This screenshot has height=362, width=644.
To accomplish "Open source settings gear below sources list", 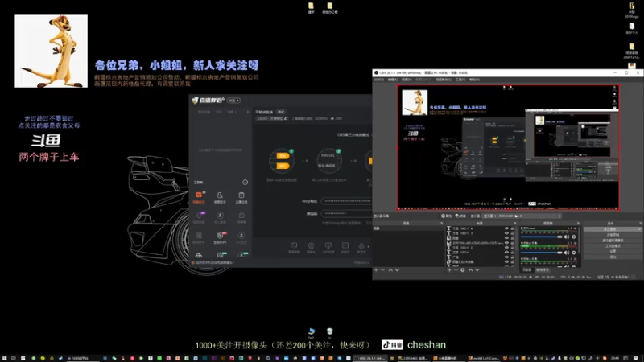I will coord(463,270).
